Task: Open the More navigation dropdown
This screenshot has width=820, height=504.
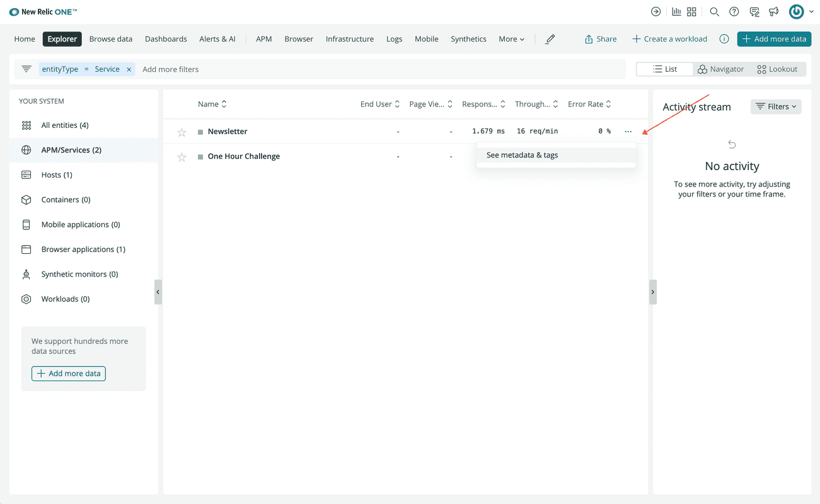Action: click(x=511, y=39)
